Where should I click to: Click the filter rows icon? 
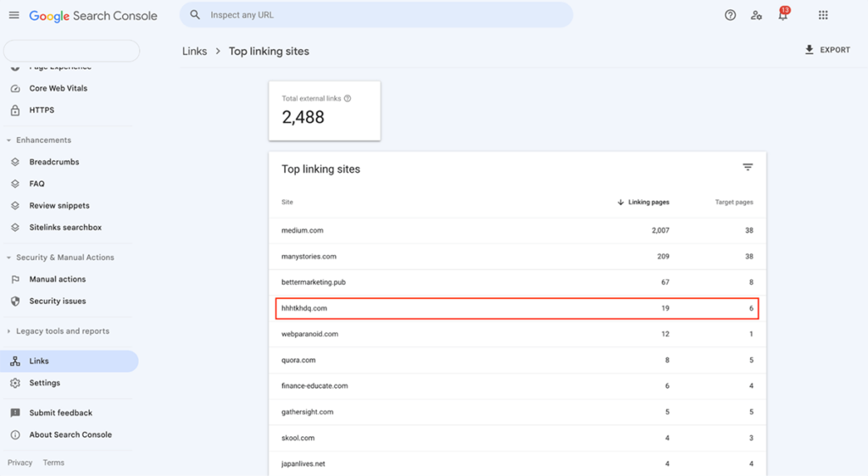click(x=748, y=167)
